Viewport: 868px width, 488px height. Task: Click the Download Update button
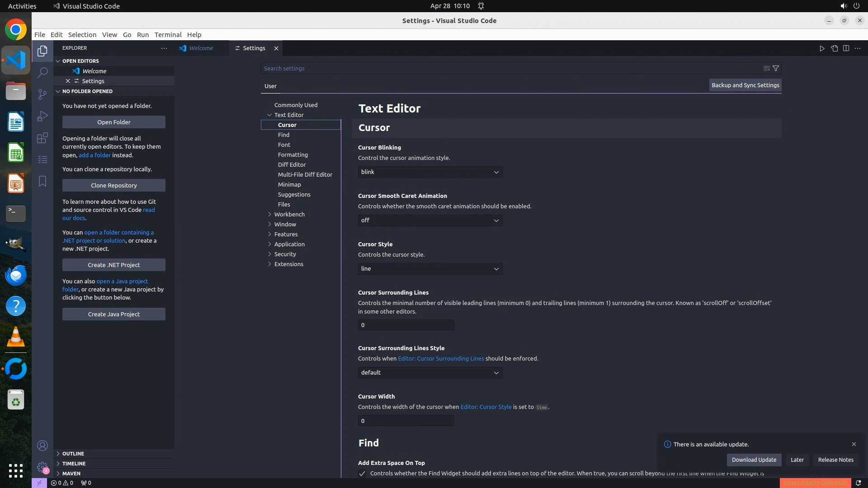tap(754, 460)
